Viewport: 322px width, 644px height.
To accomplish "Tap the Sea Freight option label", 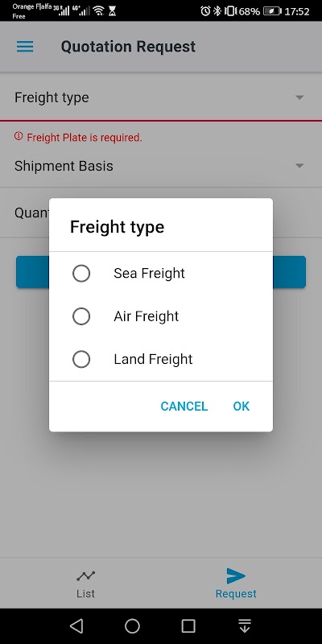I will click(149, 274).
